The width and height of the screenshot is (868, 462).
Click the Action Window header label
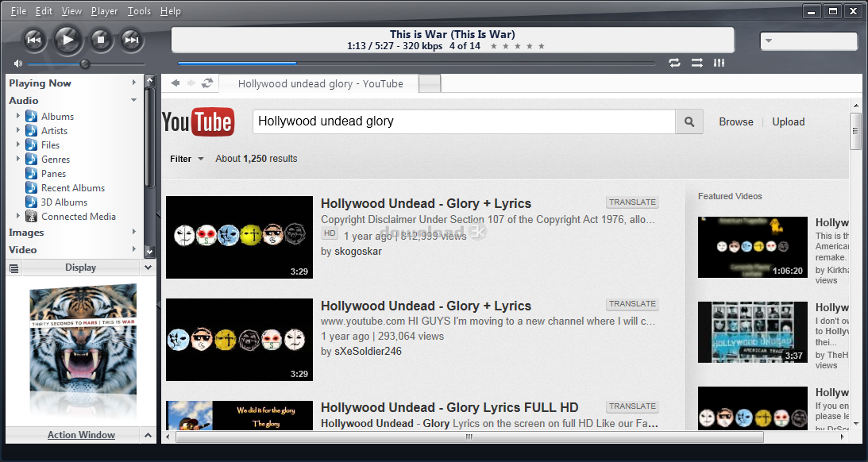[81, 435]
